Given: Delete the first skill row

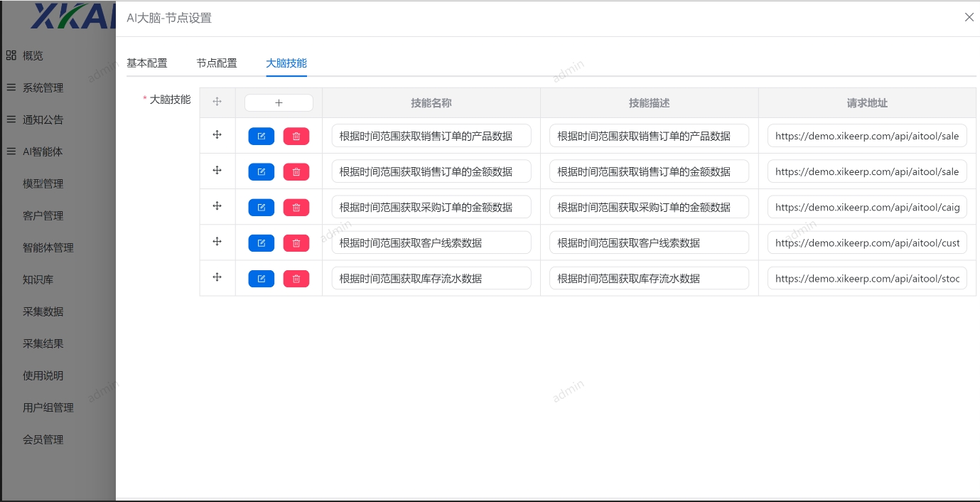Looking at the screenshot, I should point(296,136).
